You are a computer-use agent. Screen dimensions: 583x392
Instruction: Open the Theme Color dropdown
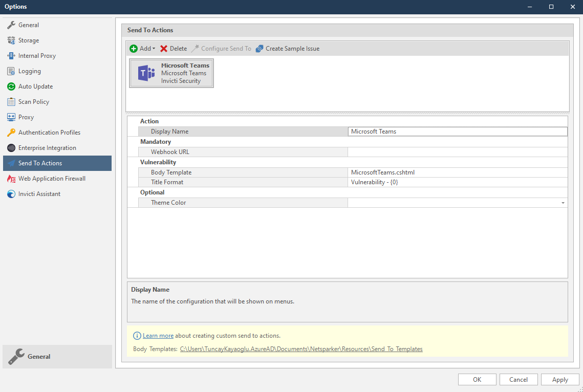coord(563,202)
